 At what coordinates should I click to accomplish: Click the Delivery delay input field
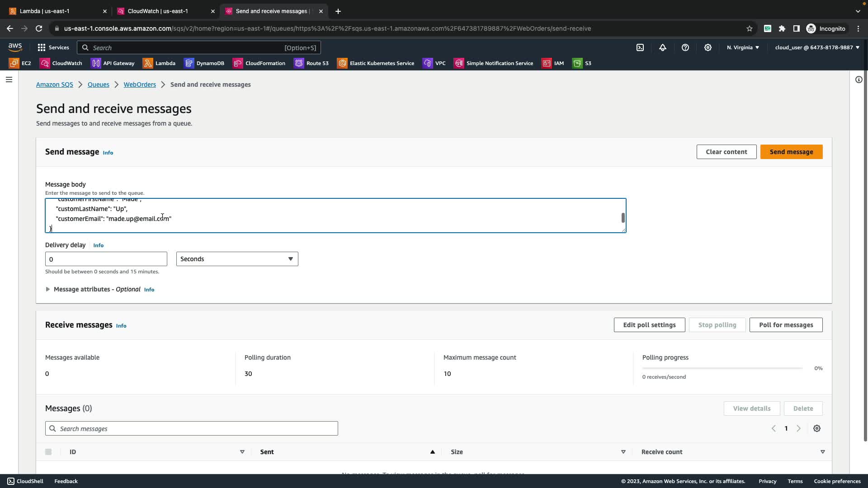pos(106,259)
